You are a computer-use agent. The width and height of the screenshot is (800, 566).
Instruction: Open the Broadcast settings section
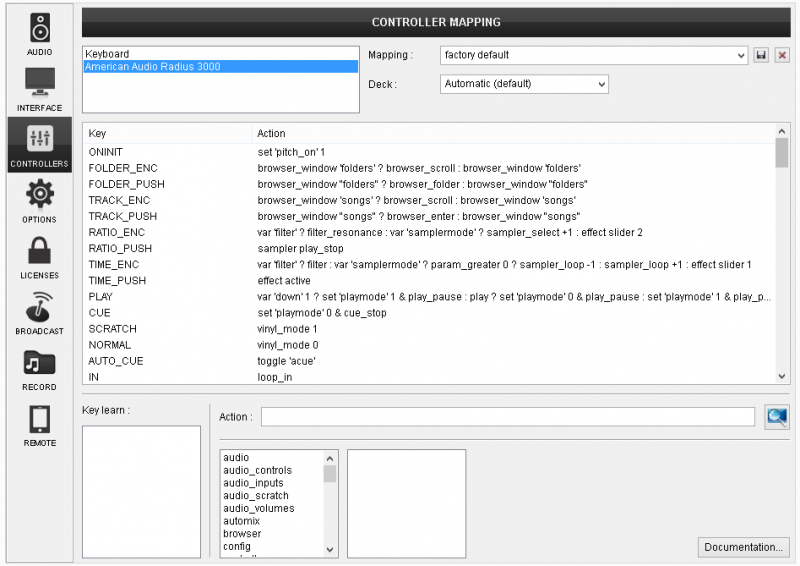click(x=40, y=312)
